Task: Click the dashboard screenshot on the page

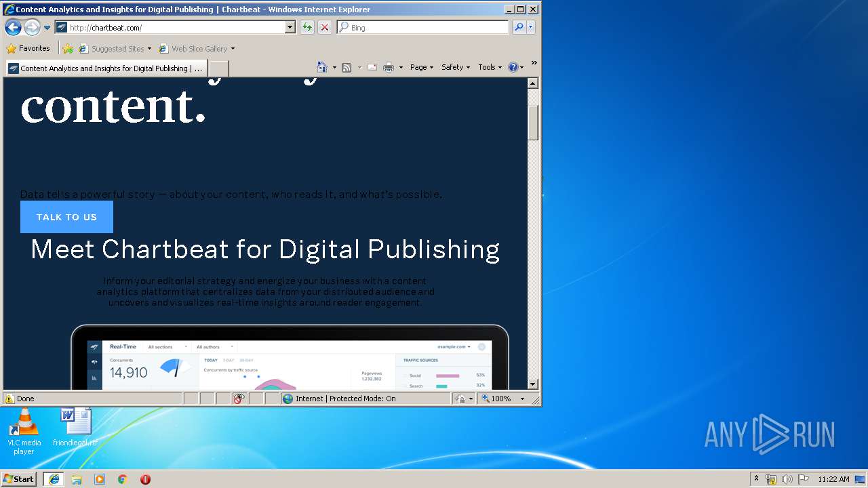Action: (x=290, y=357)
